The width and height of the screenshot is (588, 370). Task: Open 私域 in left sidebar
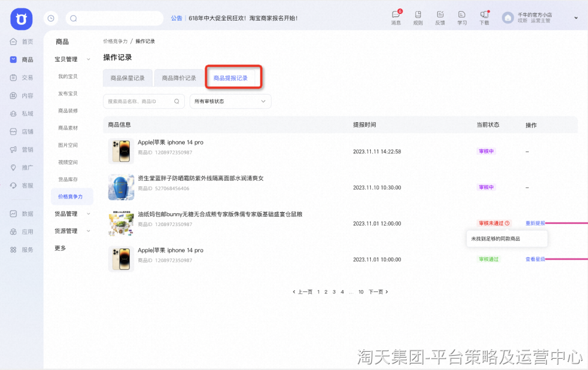21,114
